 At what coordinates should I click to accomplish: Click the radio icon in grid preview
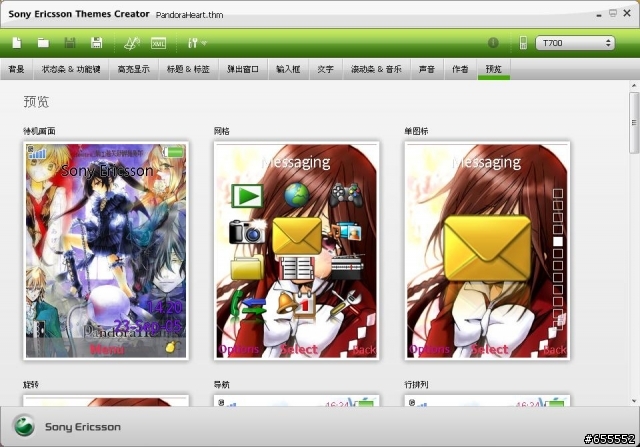coord(347,267)
